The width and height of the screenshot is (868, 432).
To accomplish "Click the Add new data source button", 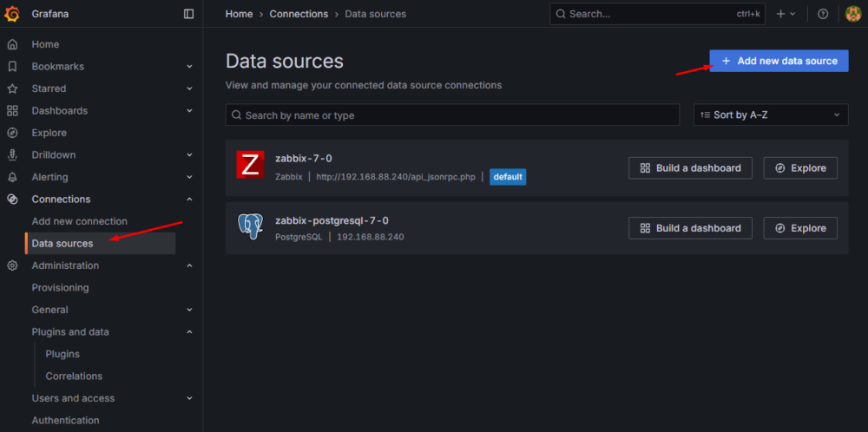I will coord(779,61).
